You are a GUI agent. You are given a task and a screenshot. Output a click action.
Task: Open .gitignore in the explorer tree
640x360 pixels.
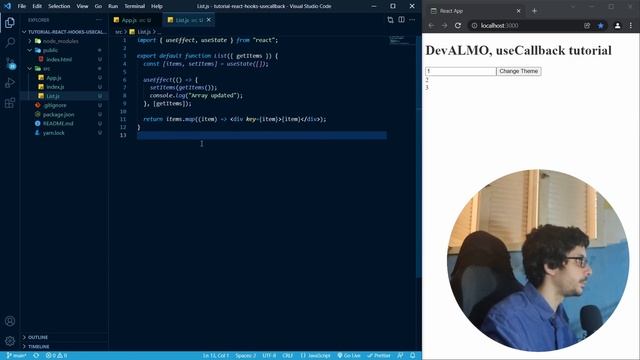55,105
